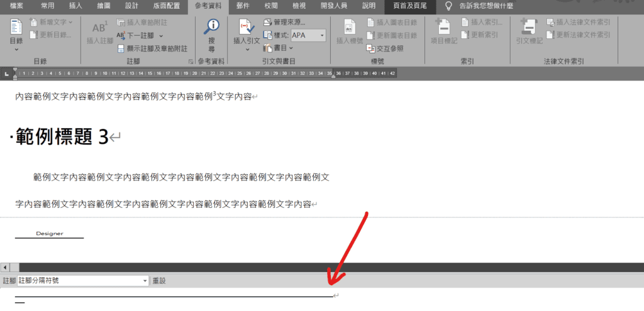Click the horizontal scrollbar left arrow
This screenshot has height=311, width=644.
6,268
